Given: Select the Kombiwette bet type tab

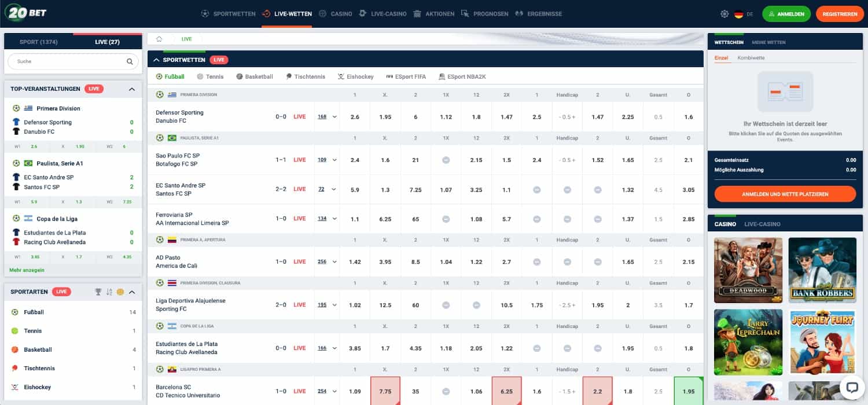Looking at the screenshot, I should (751, 58).
